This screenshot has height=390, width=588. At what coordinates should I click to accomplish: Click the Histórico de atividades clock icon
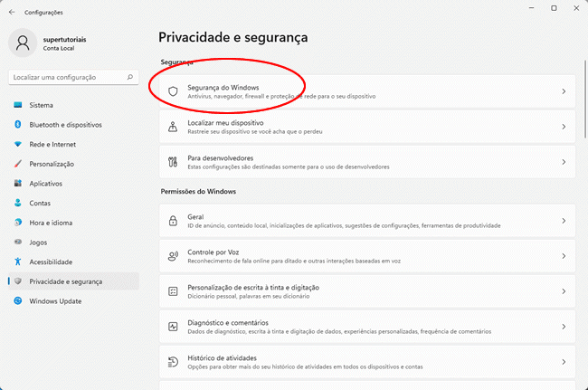[x=173, y=362]
